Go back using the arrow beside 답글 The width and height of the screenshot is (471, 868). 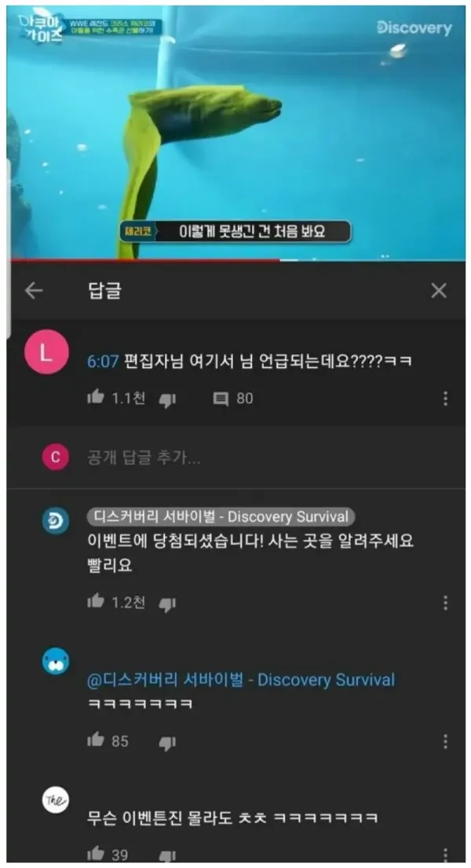coord(34,290)
